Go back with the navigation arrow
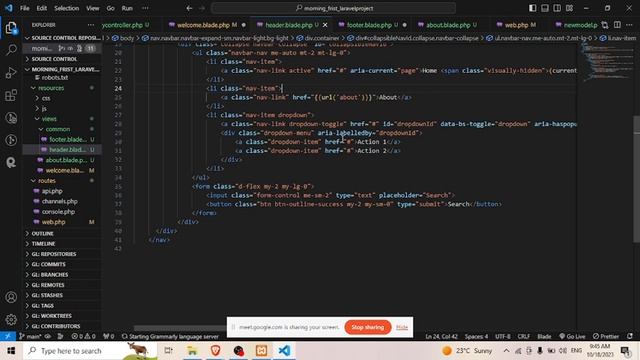Viewport: 640px width, 360px height. click(189, 8)
